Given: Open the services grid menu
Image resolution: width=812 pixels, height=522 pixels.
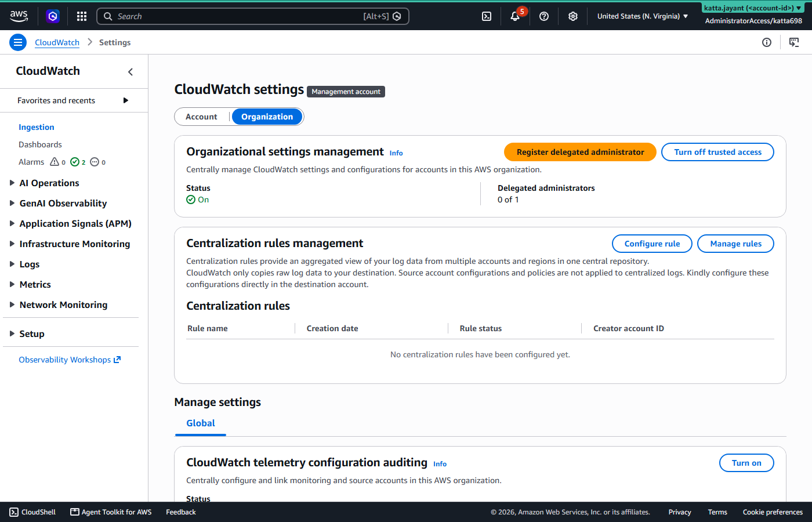Looking at the screenshot, I should 82,16.
